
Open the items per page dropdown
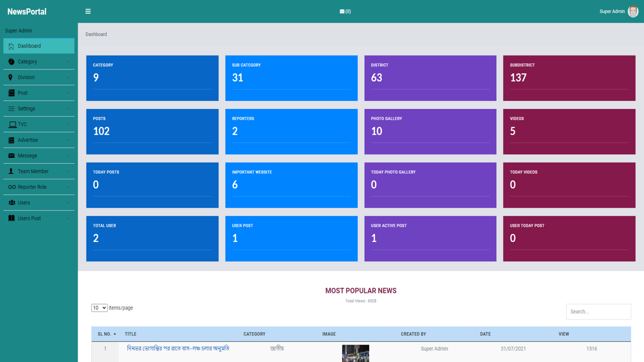coord(99,308)
